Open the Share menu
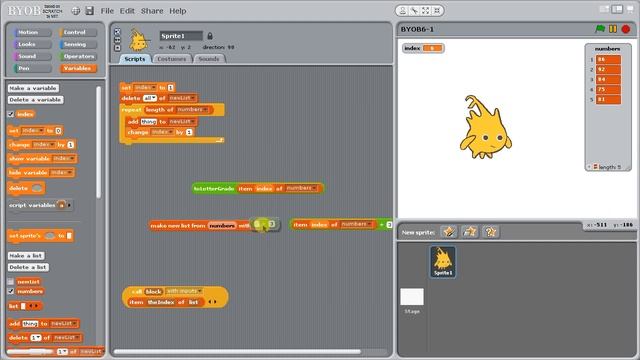The height and width of the screenshot is (360, 640). pos(152,11)
